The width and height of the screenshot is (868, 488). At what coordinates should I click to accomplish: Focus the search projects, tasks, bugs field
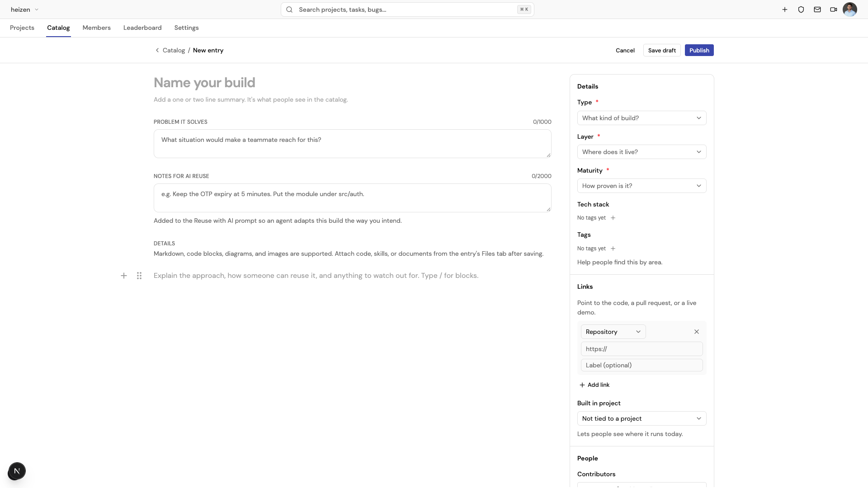[x=407, y=9]
